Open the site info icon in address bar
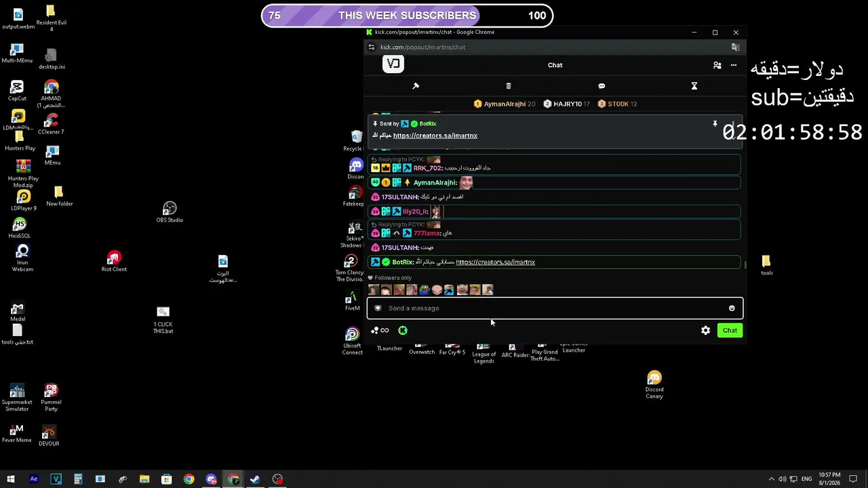Image resolution: width=868 pixels, height=488 pixels. 371,47
